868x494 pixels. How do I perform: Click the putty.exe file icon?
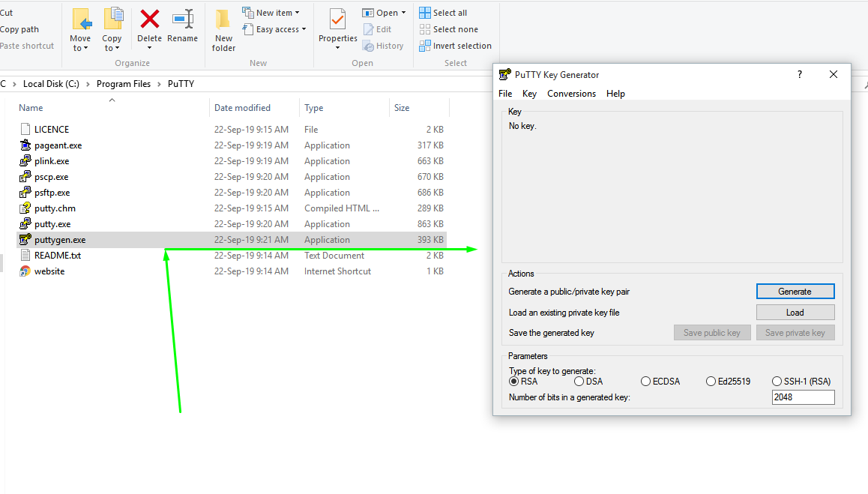pyautogui.click(x=25, y=224)
